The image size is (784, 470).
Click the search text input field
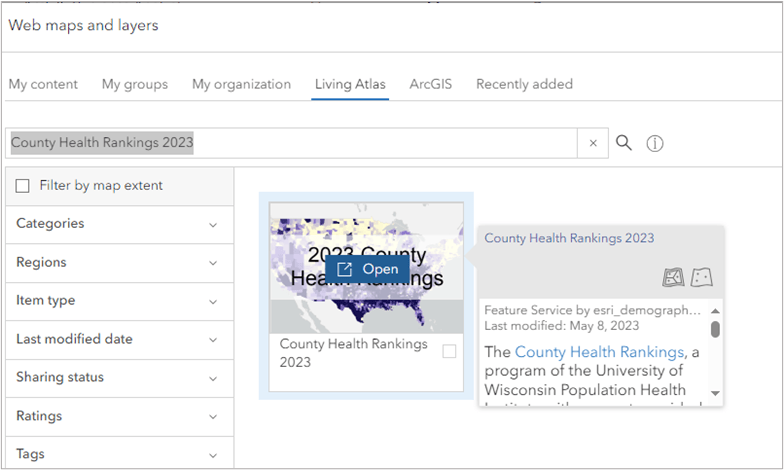pos(292,143)
